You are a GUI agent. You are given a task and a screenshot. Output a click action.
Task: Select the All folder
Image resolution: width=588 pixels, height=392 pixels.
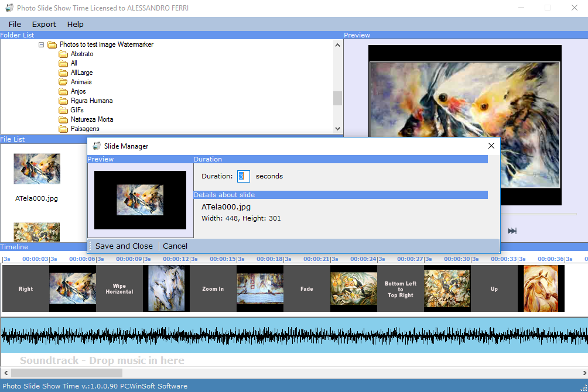74,63
